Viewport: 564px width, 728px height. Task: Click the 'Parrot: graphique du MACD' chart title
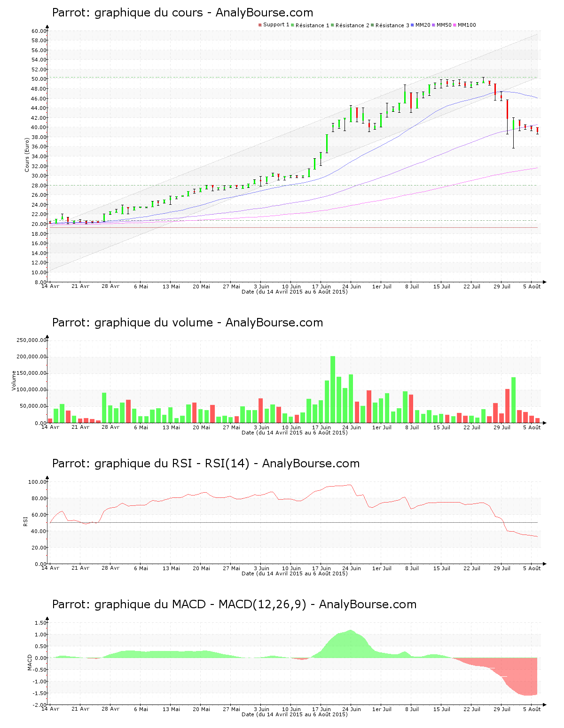[234, 604]
